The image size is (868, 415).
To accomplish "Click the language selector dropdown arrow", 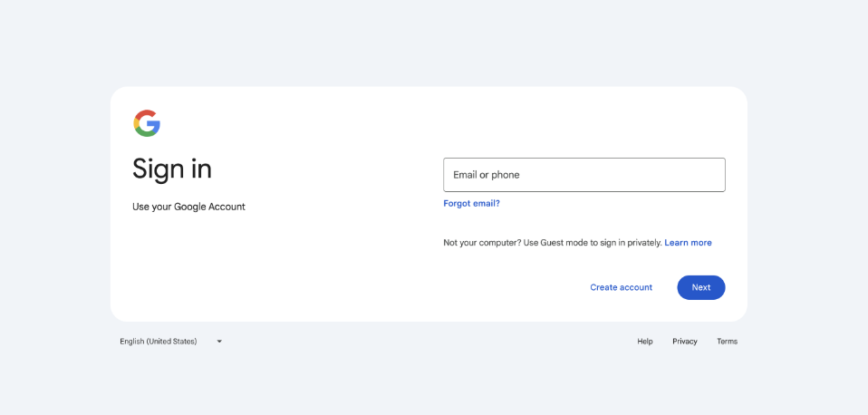I will (219, 342).
